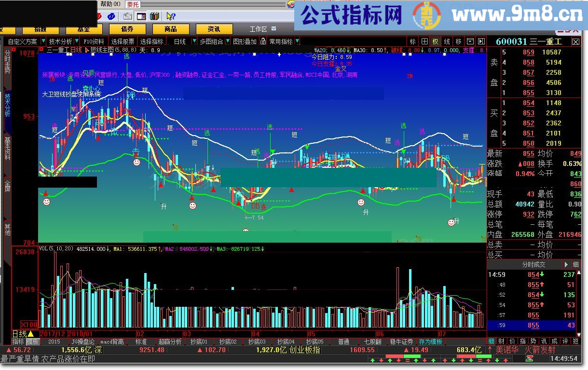Toggle the 权 adjustment icon
Screen dimensions: 588x370
435,41
